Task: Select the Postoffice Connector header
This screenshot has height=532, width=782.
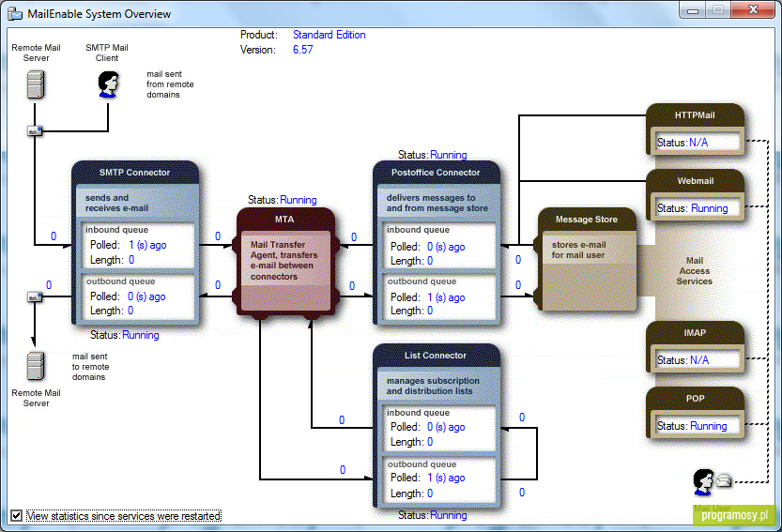Action: pyautogui.click(x=436, y=172)
